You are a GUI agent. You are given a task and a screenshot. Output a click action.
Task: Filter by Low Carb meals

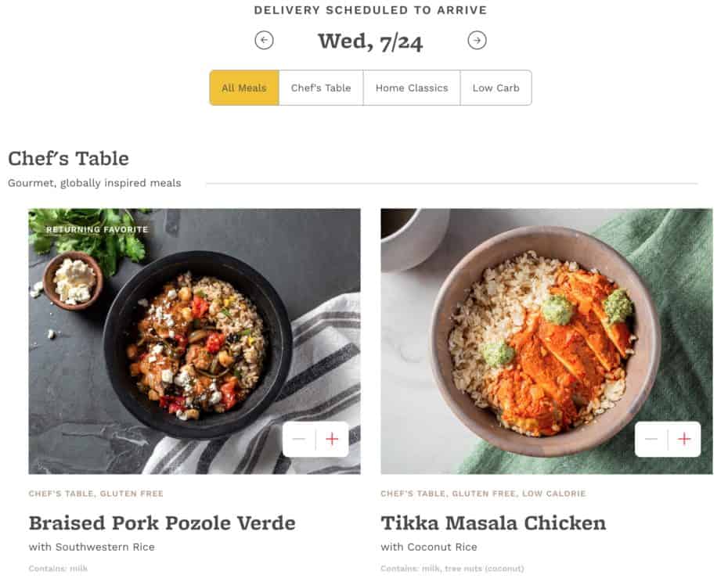496,88
